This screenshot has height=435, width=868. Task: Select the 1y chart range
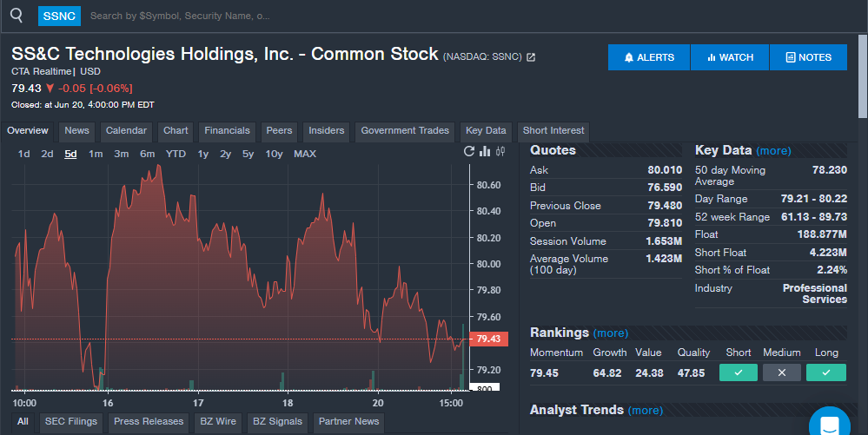tap(203, 154)
